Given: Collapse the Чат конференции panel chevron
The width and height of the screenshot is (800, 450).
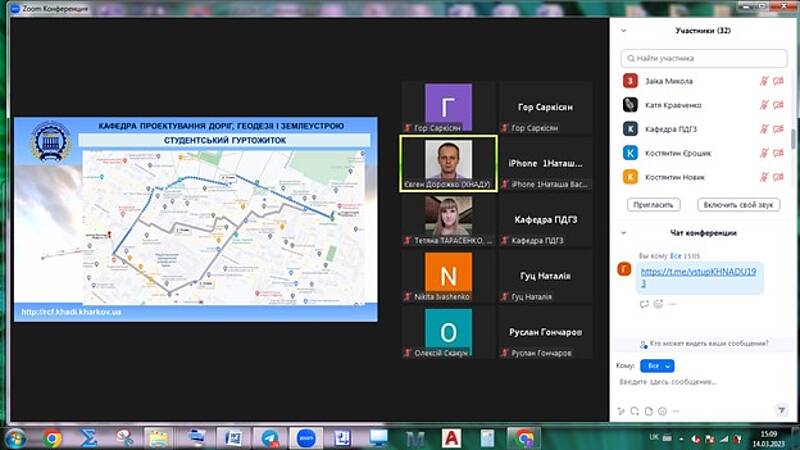Looking at the screenshot, I should [x=623, y=233].
